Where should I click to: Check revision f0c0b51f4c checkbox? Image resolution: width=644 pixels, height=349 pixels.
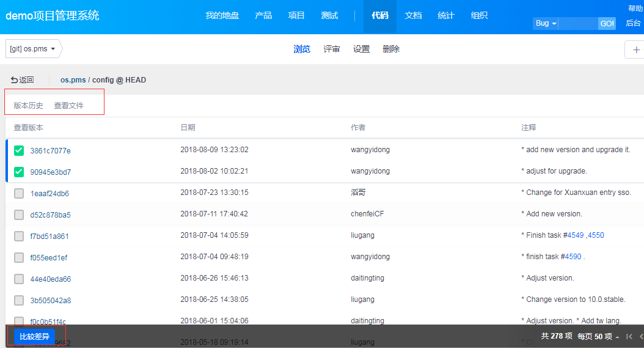[x=19, y=321]
